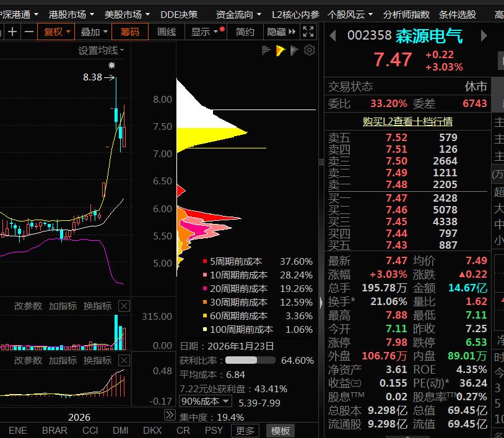Image resolution: width=504 pixels, height=438 pixels.
Task: Select bar-style chip distribution icon
Action: 266,50
